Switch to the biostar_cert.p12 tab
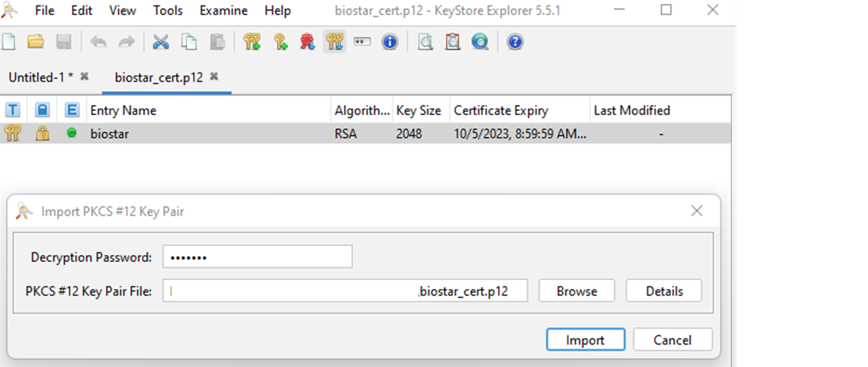This screenshot has width=868, height=367. coord(159,77)
